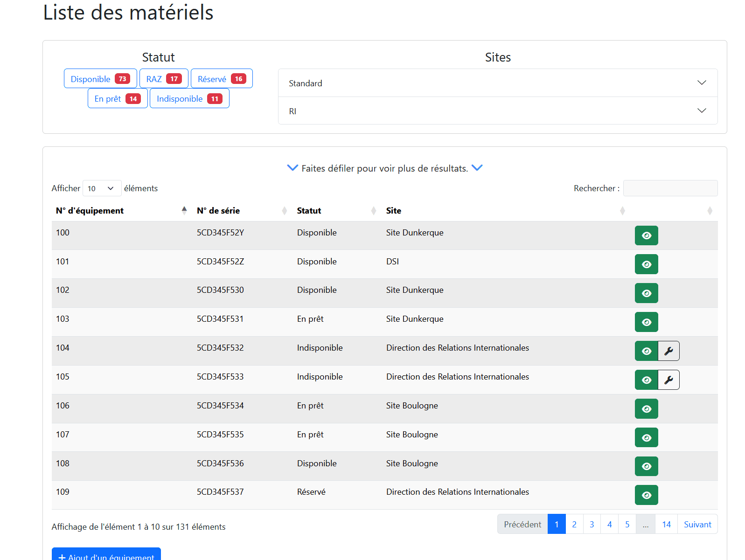
Task: Click the Rechercher search field
Action: [x=670, y=188]
